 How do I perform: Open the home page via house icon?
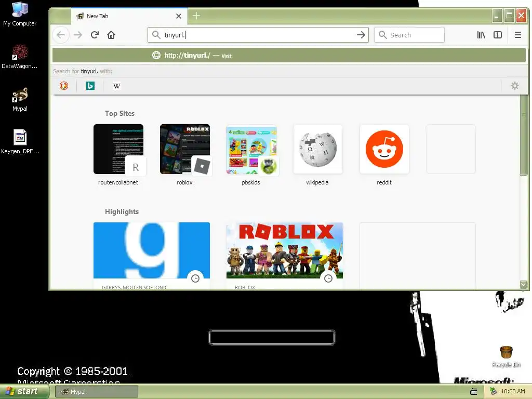(x=111, y=35)
